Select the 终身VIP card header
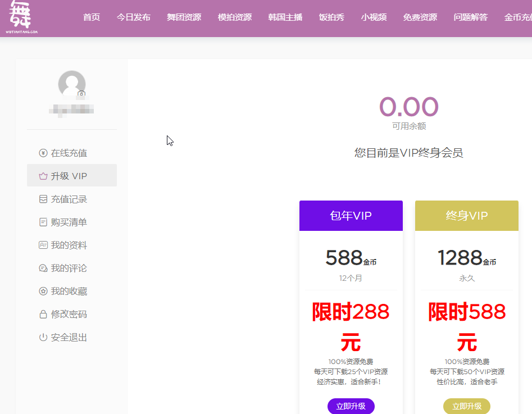This screenshot has height=414, width=532. pos(466,216)
